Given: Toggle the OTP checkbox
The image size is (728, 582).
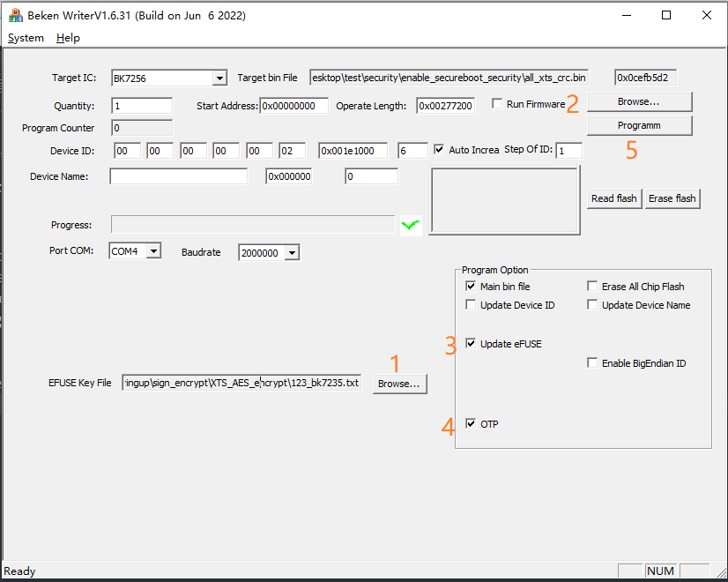Looking at the screenshot, I should click(471, 424).
